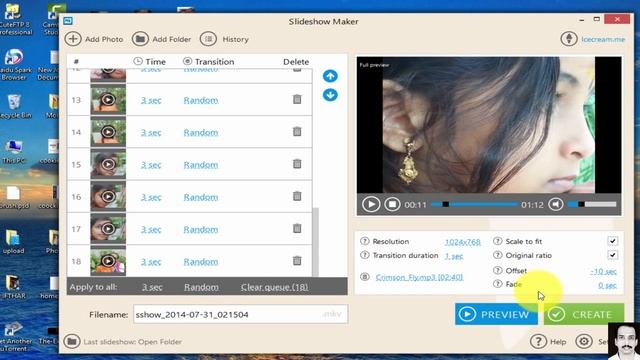This screenshot has width=640, height=360.
Task: Change slide 16 Random transition
Action: 201,197
